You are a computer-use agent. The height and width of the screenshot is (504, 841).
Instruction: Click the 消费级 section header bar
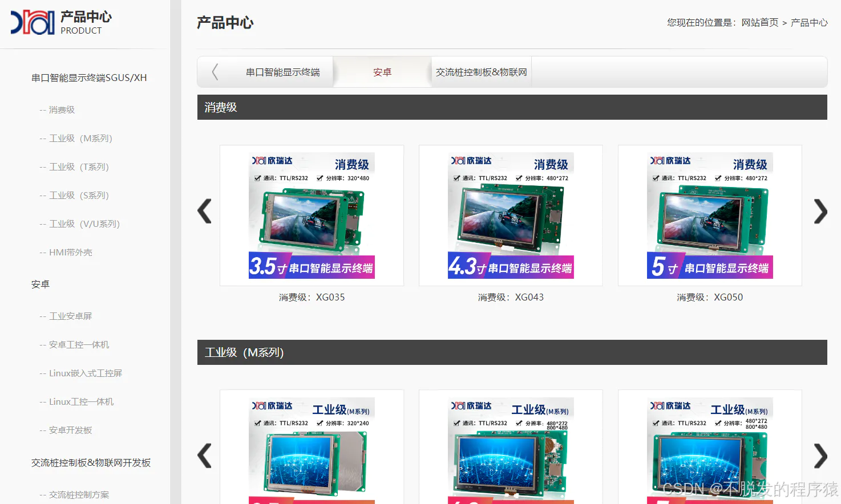pyautogui.click(x=512, y=107)
